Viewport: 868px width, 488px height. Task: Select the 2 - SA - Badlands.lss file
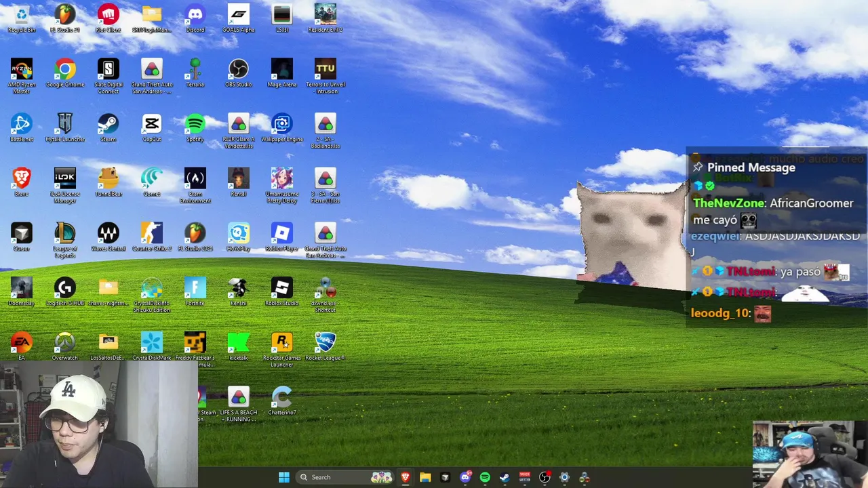click(x=325, y=131)
